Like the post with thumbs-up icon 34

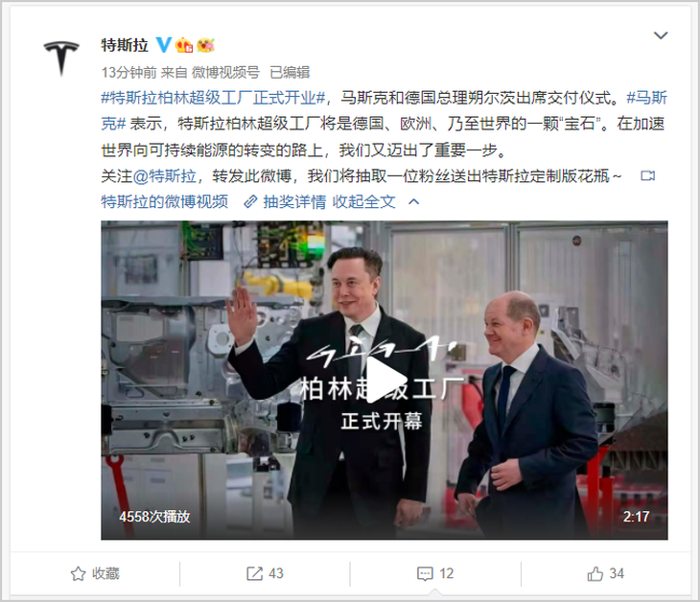tap(595, 573)
